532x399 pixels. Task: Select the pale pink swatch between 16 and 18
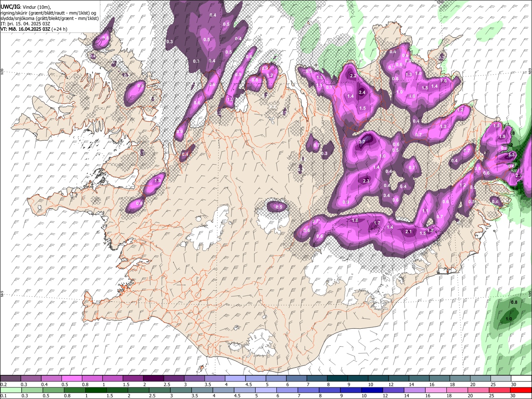436,390
